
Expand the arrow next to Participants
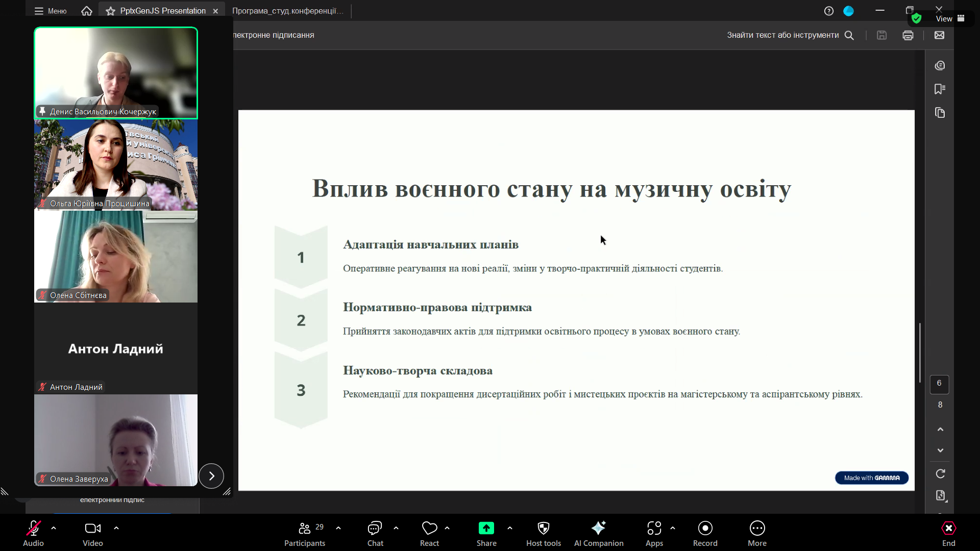[338, 528]
